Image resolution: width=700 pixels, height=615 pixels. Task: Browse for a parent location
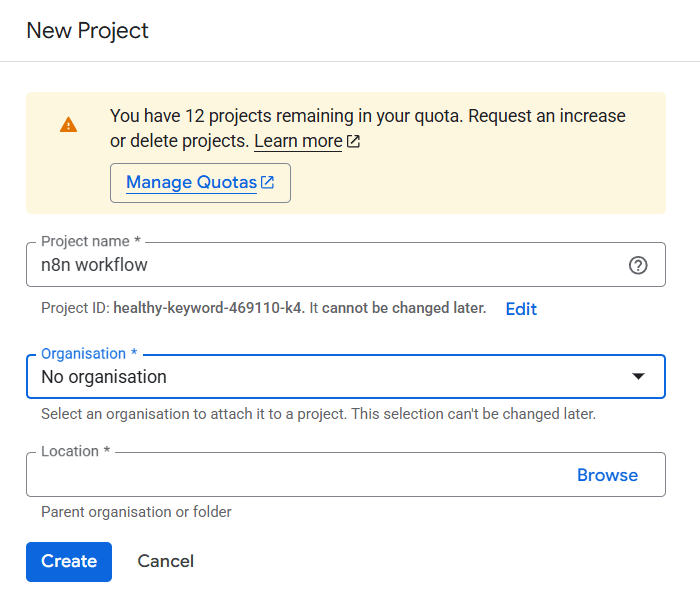tap(607, 475)
